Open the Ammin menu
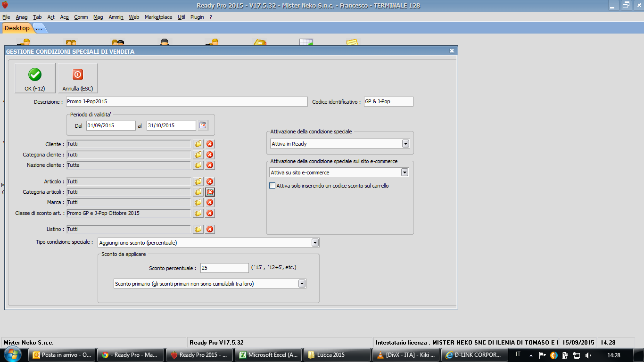The image size is (644, 362). pyautogui.click(x=116, y=17)
